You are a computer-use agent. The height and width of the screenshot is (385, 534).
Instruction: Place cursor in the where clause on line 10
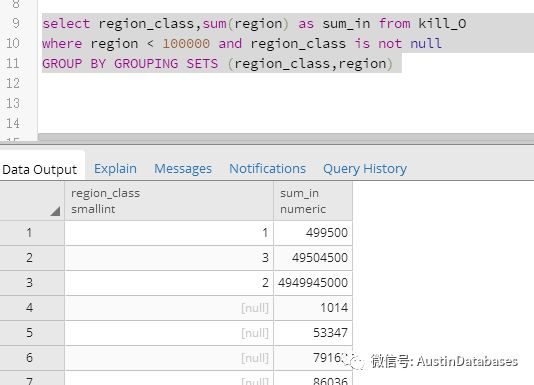coord(242,44)
